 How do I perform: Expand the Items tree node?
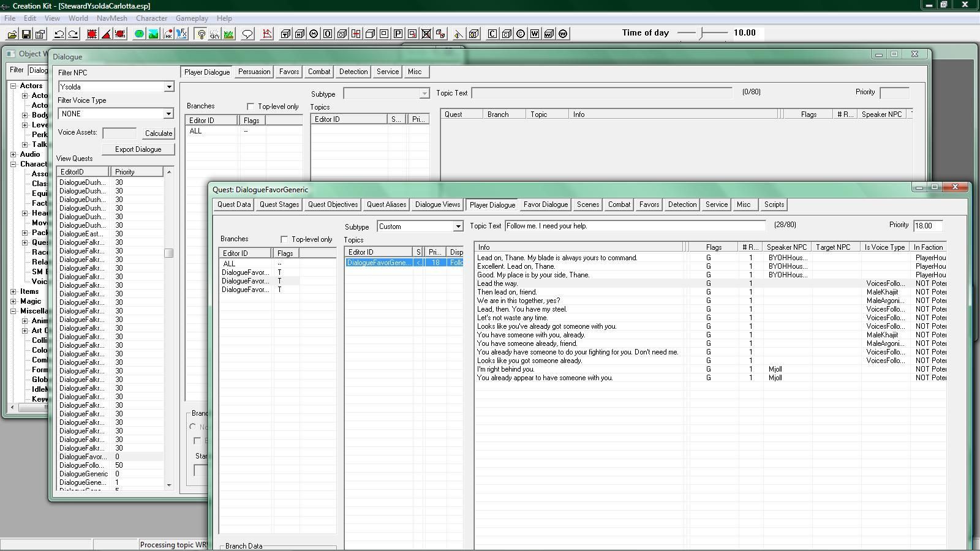tap(13, 291)
